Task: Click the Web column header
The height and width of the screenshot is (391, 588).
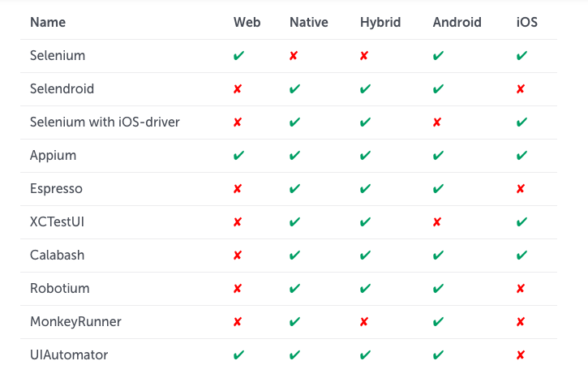Action: pos(247,23)
